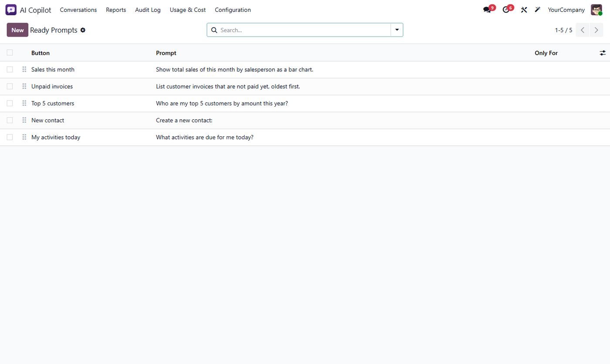This screenshot has height=364, width=610.
Task: Open "Who are my top 5 customers" prompt
Action: (x=222, y=103)
